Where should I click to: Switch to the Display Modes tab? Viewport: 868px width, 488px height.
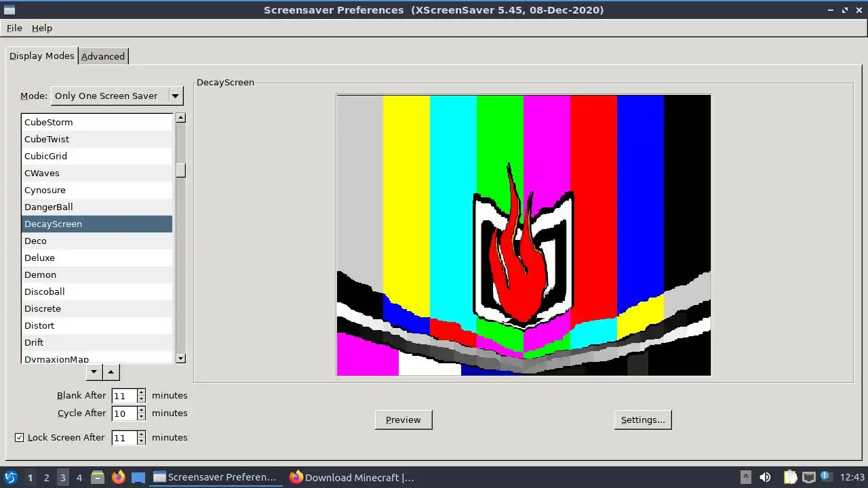pos(42,56)
